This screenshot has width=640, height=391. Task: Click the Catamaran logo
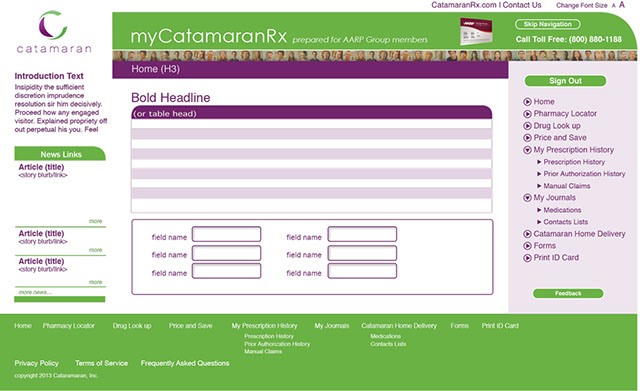click(54, 32)
